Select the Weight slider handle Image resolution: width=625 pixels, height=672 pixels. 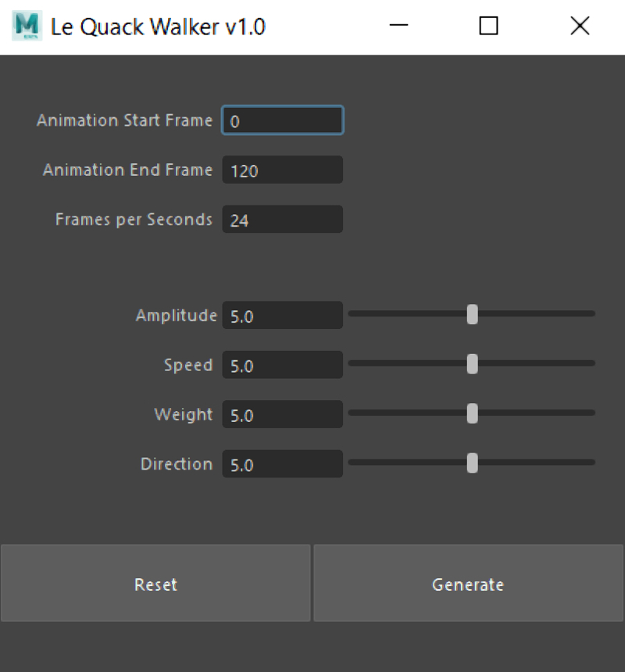[472, 413]
